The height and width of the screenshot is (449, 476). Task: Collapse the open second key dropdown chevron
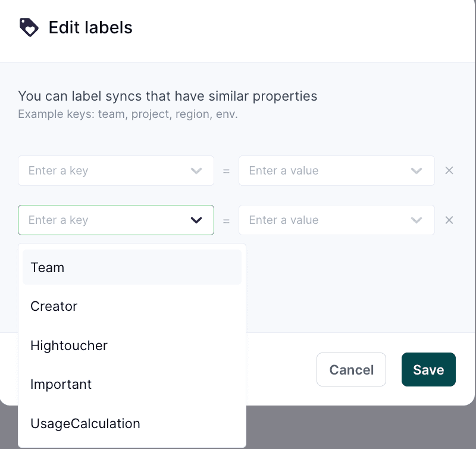[196, 220]
